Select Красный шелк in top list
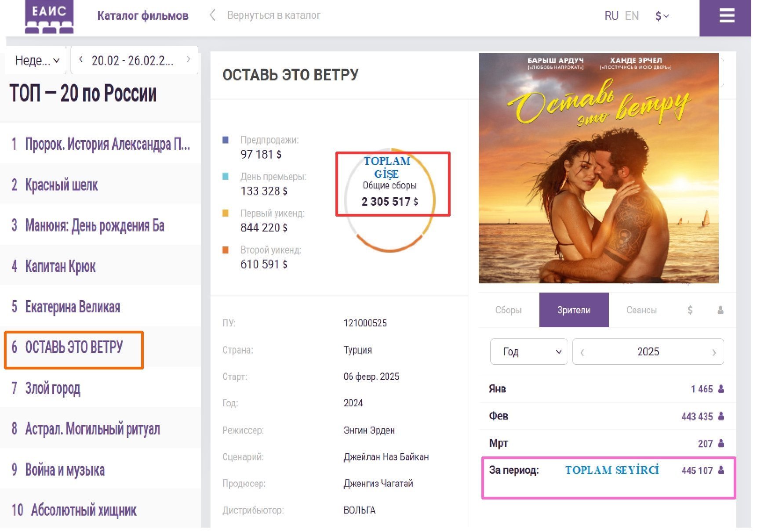Screen dimensions: 757x532 click(x=62, y=185)
